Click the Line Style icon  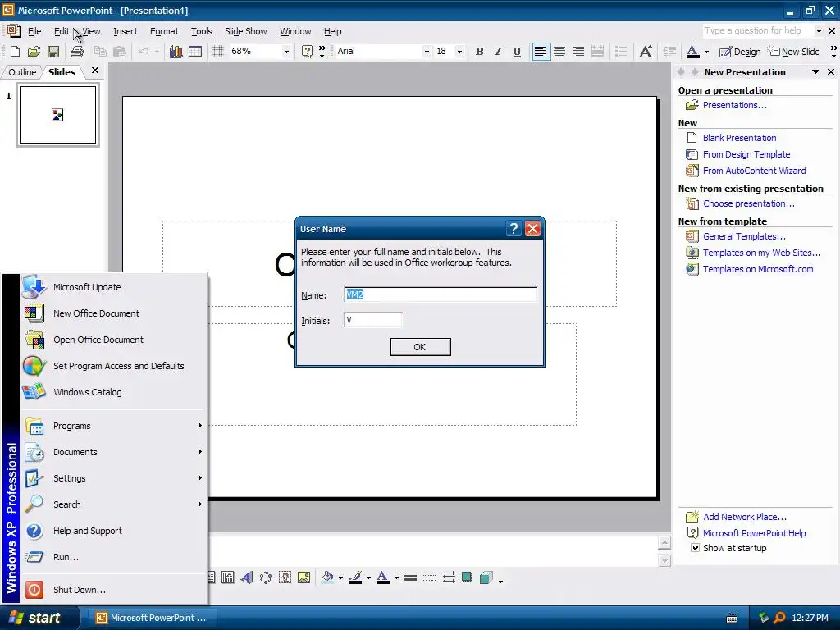point(410,577)
